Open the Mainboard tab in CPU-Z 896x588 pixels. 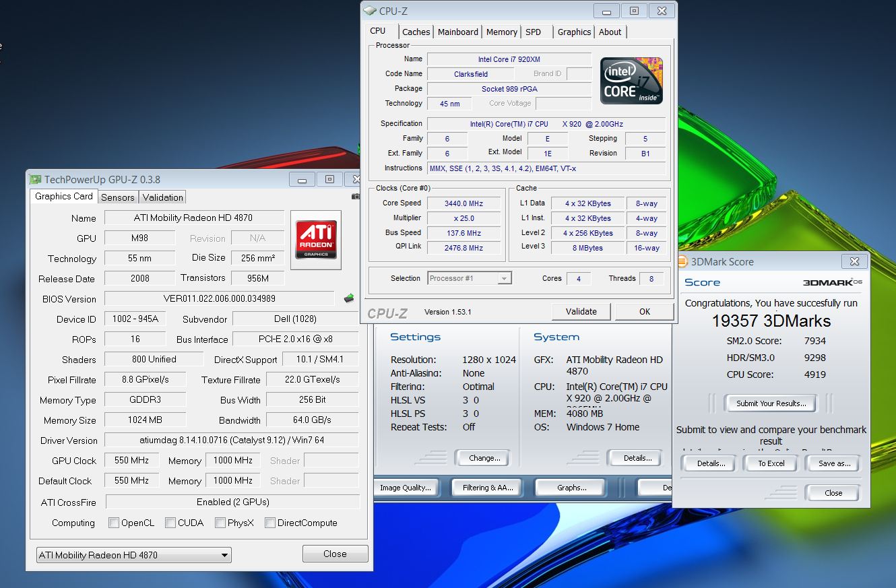click(x=458, y=32)
